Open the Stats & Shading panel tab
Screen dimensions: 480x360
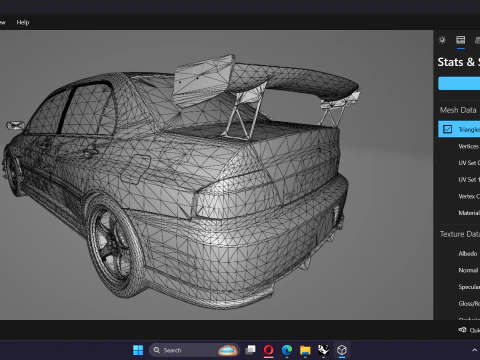[461, 40]
